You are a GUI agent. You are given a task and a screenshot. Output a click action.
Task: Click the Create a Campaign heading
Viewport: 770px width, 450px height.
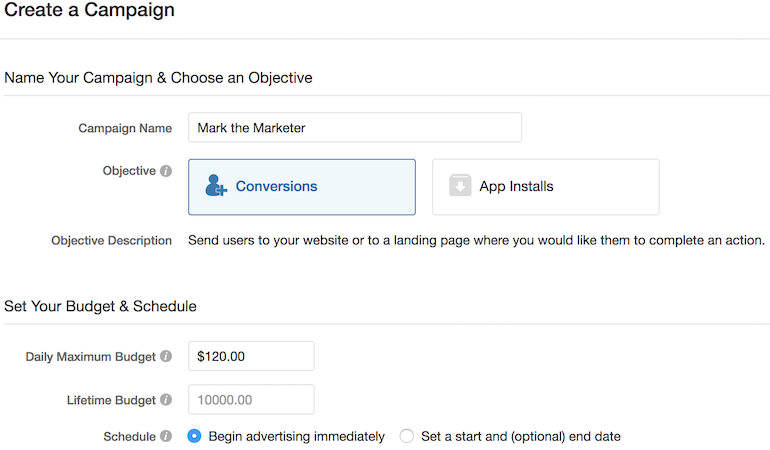click(x=89, y=9)
